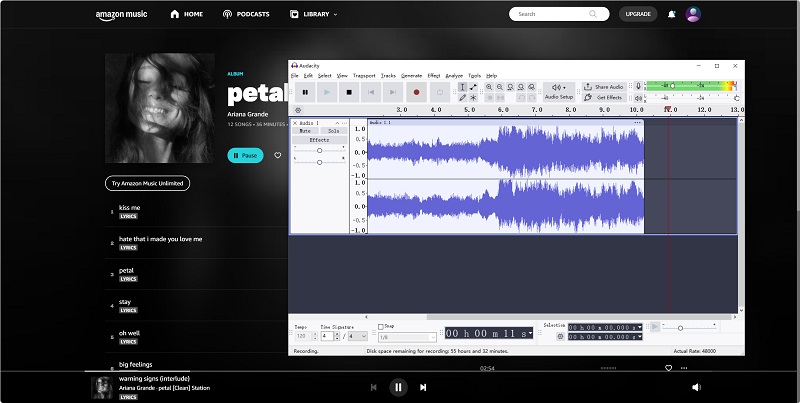Click the Fit project to width zoom icon
Viewport: 800px width, 403px height.
tap(521, 87)
